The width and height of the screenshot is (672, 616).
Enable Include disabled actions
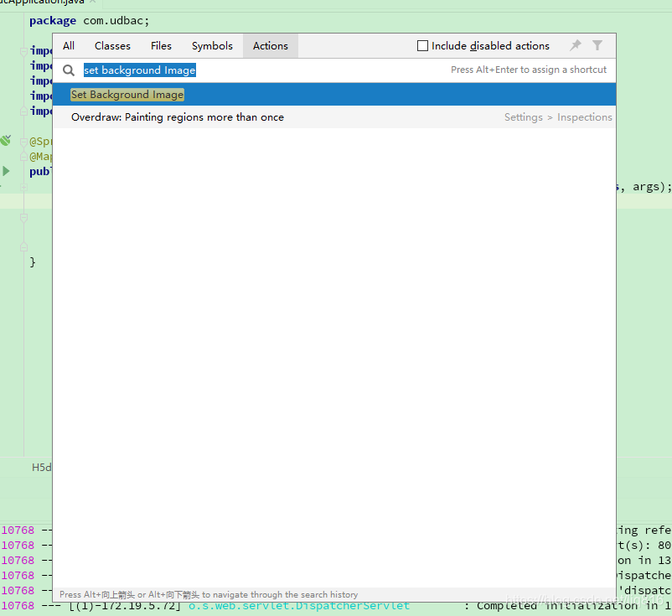pos(422,45)
